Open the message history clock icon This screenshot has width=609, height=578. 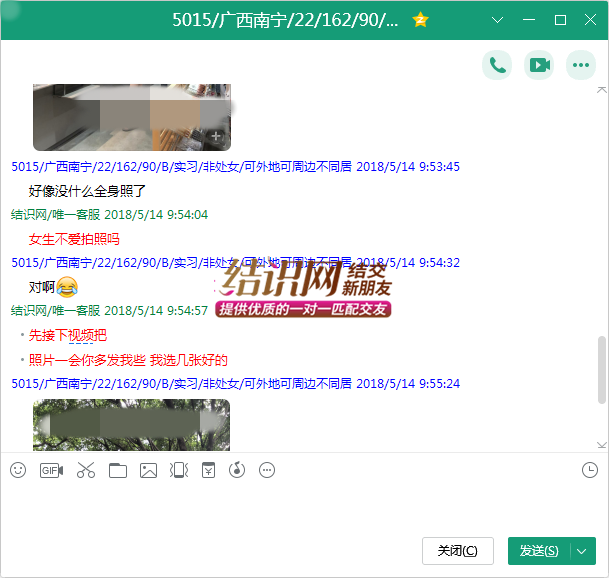click(590, 470)
